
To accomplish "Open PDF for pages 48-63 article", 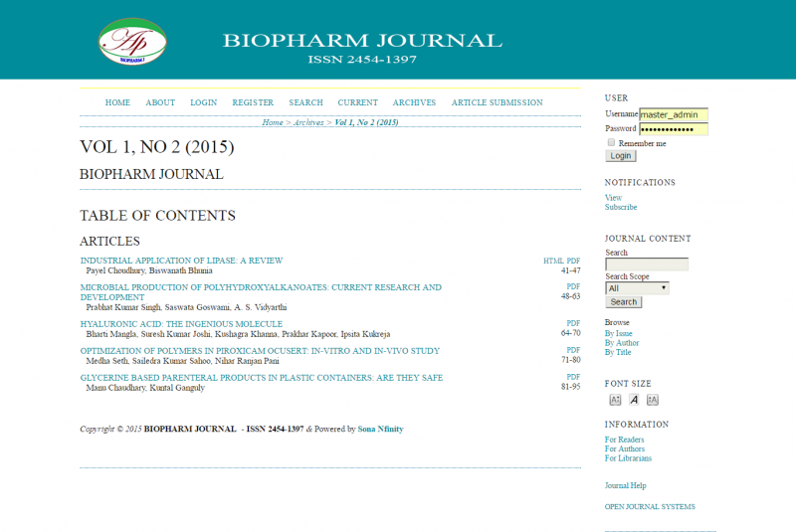I will (x=573, y=286).
